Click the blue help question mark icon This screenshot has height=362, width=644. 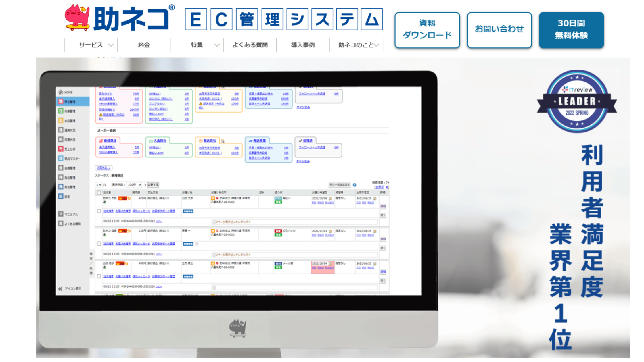point(354,185)
